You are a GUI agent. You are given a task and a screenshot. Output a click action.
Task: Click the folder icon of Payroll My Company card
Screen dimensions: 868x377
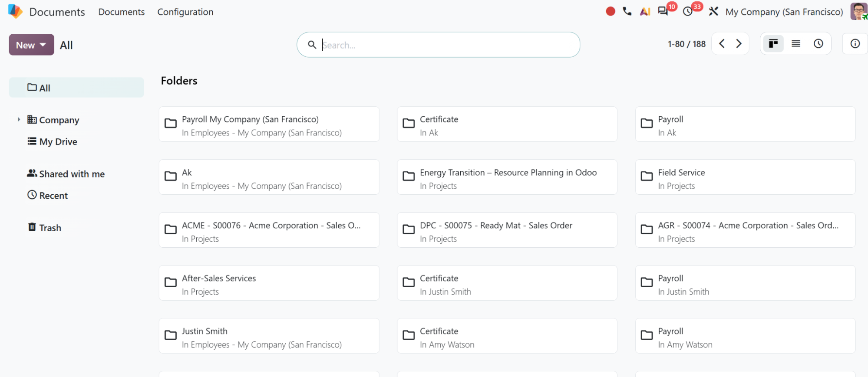pos(171,124)
